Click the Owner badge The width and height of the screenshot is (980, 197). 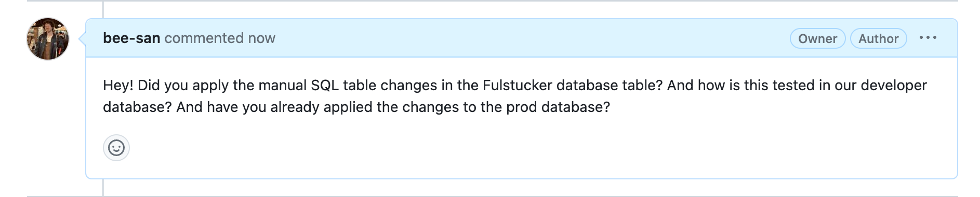[x=817, y=38]
